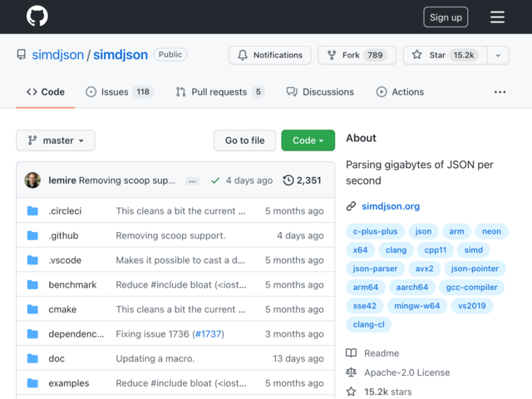
Task: Click lemire's avatar image
Action: (x=32, y=180)
